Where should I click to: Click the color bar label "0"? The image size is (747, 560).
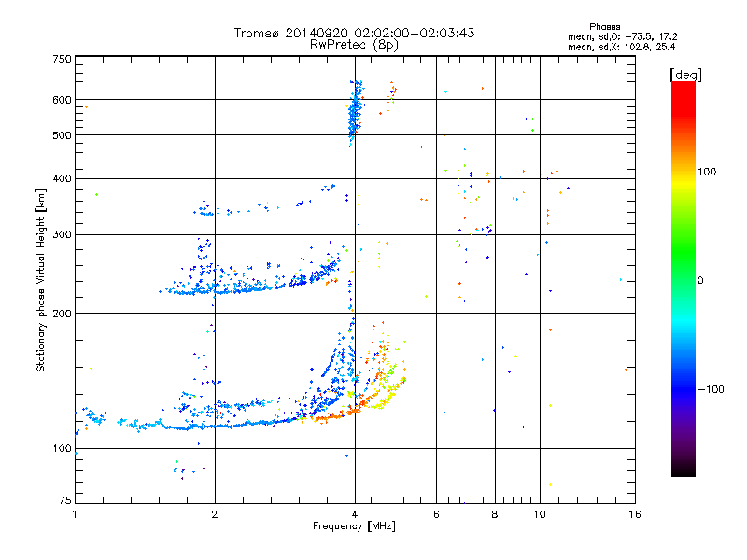coord(700,281)
